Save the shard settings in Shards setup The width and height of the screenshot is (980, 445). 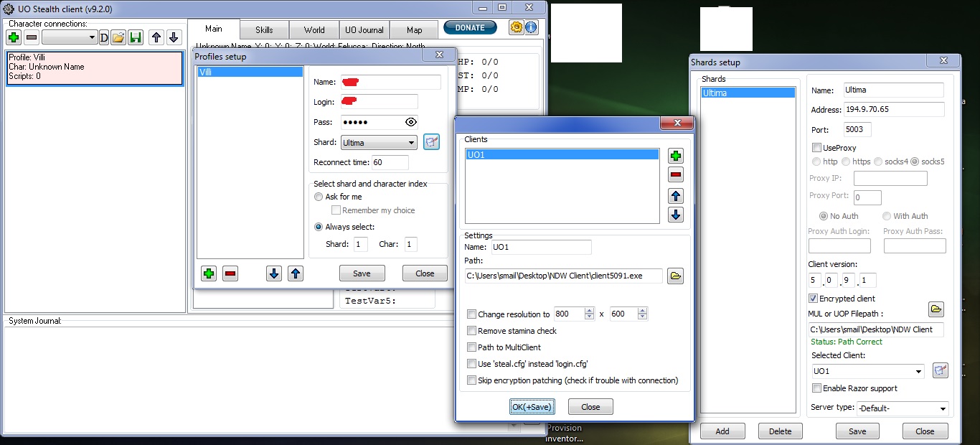click(x=857, y=431)
